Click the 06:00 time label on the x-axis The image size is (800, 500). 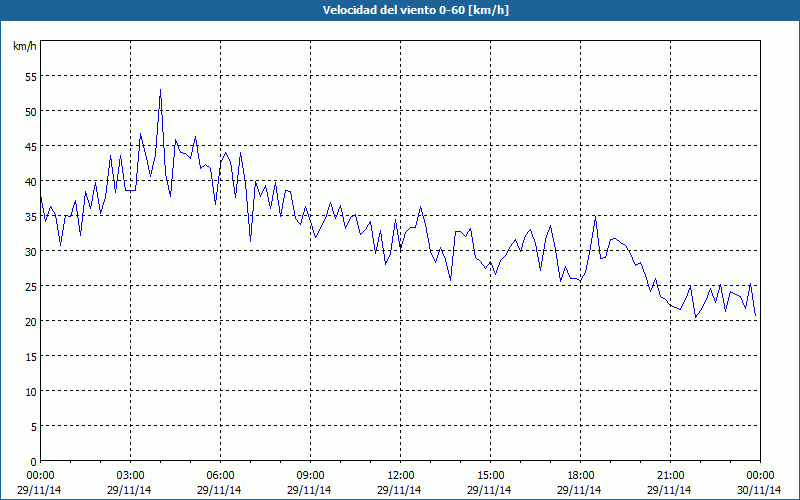tap(220, 476)
